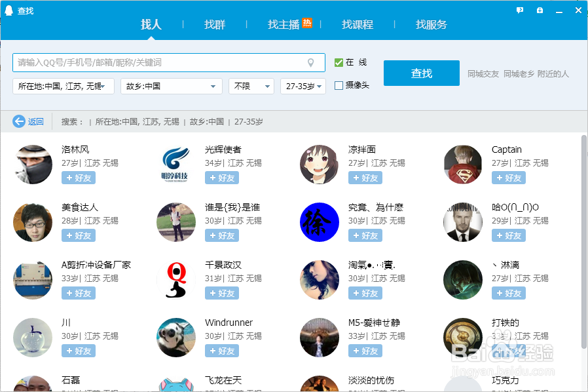
Task: Expand the 故乡:中国 hometown dropdown
Action: click(172, 87)
